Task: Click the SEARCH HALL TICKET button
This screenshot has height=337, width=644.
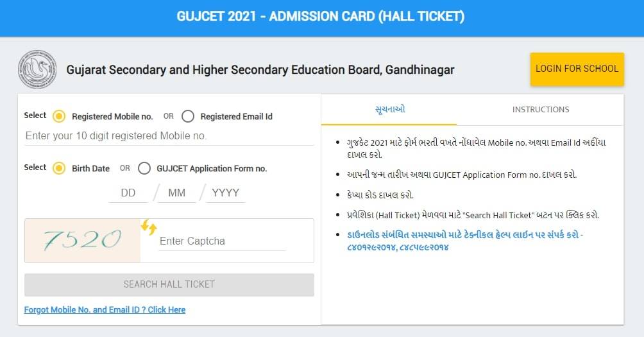Action: coord(169,284)
